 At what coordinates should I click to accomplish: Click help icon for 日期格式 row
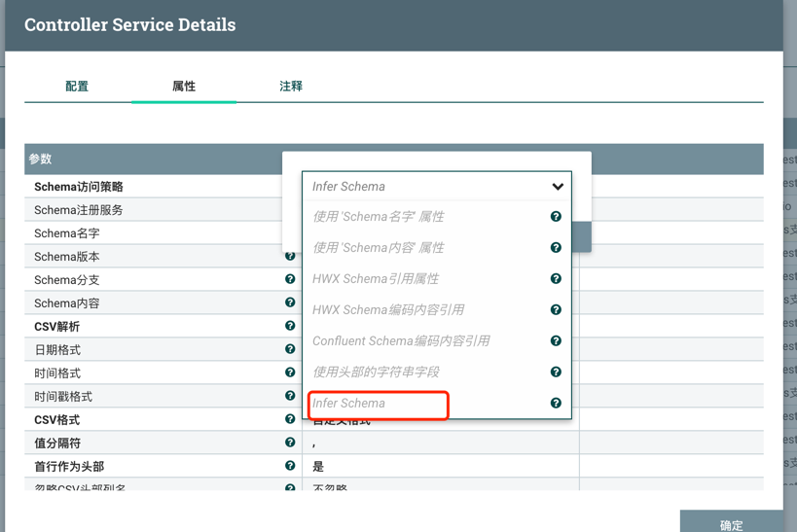click(290, 349)
